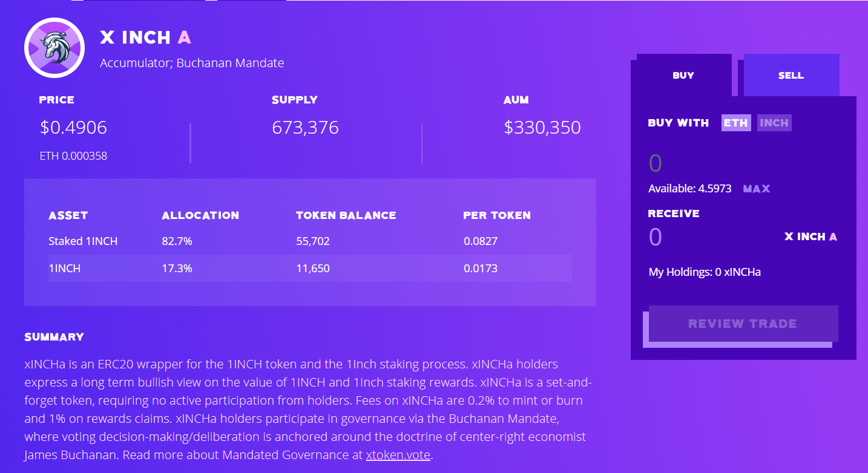Screen dimensions: 868x473
Task: Switch to the SELL tab
Action: (791, 74)
